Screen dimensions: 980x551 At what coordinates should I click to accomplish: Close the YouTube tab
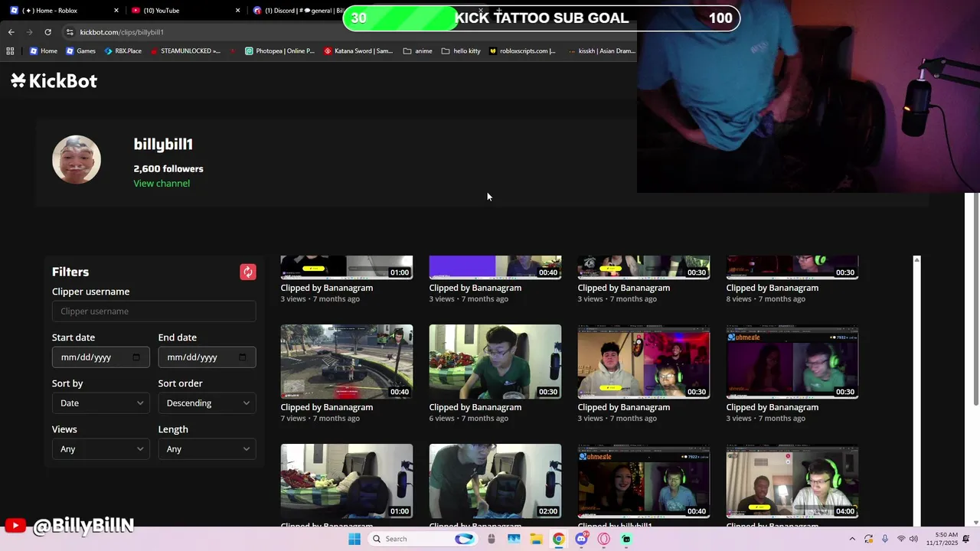coord(237,11)
